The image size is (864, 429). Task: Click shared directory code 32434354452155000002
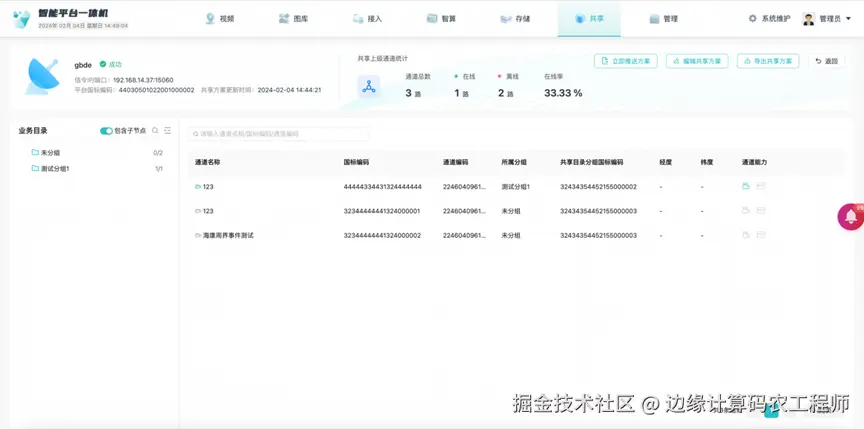tap(598, 187)
